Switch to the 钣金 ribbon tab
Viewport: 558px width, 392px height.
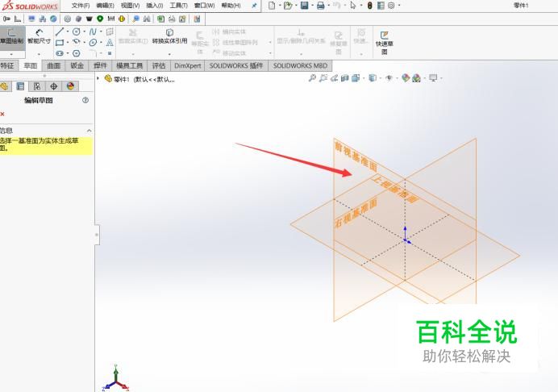pyautogui.click(x=77, y=66)
